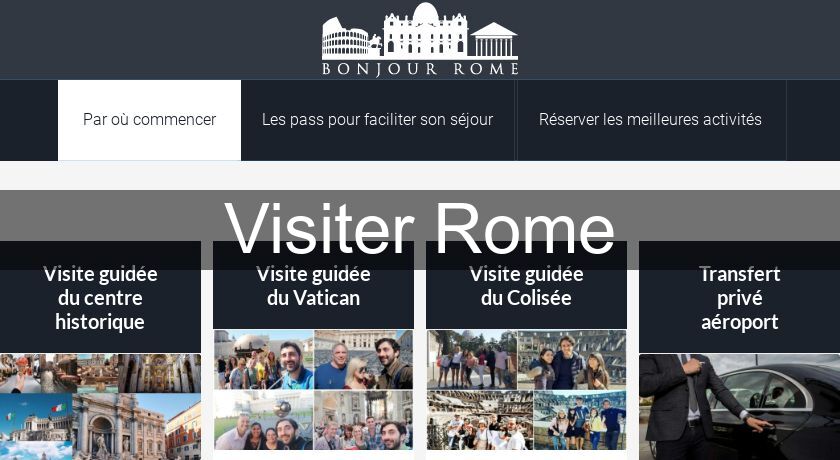Click the top-right Colosseum trio photo
Screen dimensions: 840x460
pyautogui.click(x=572, y=359)
